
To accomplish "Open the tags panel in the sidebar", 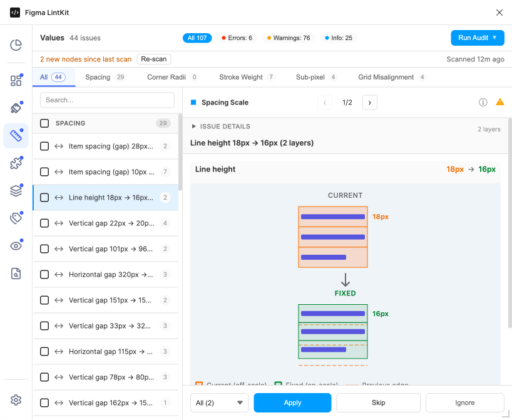I will click(x=16, y=218).
